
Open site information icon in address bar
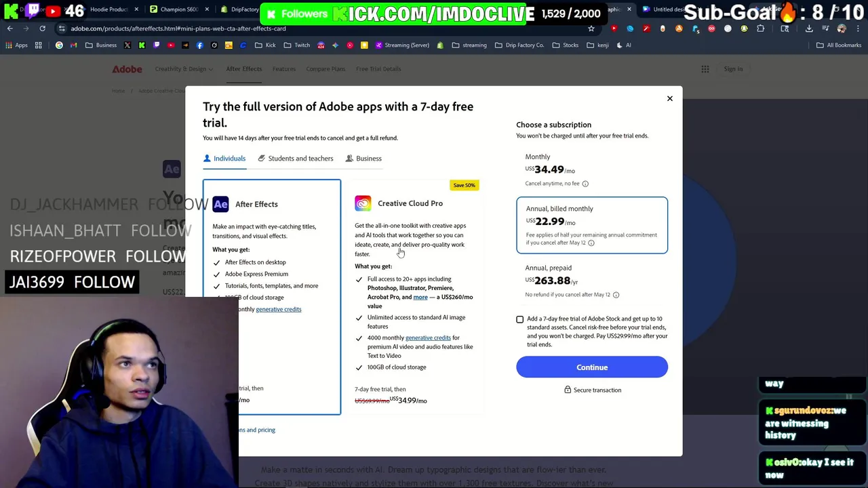pyautogui.click(x=61, y=28)
